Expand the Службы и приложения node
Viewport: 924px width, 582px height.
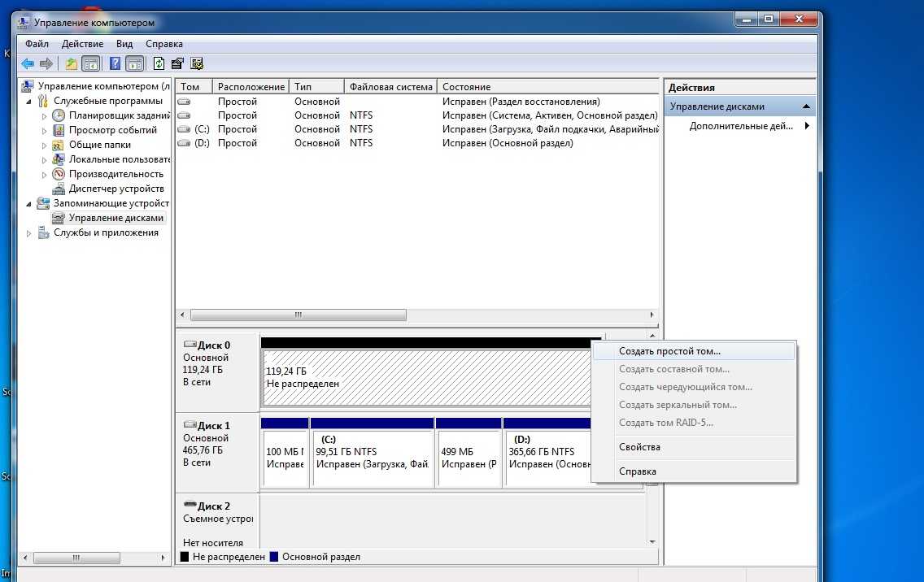coord(30,233)
